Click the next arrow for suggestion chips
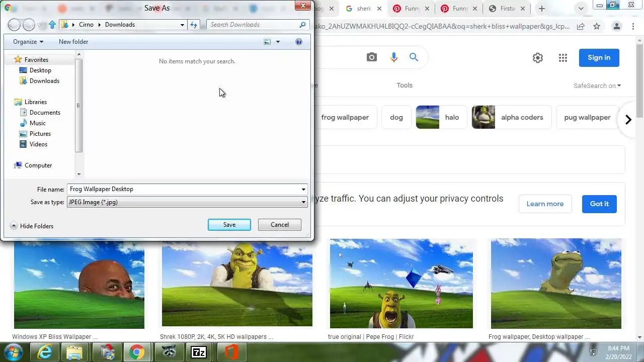Image resolution: width=644 pixels, height=362 pixels. (x=628, y=120)
